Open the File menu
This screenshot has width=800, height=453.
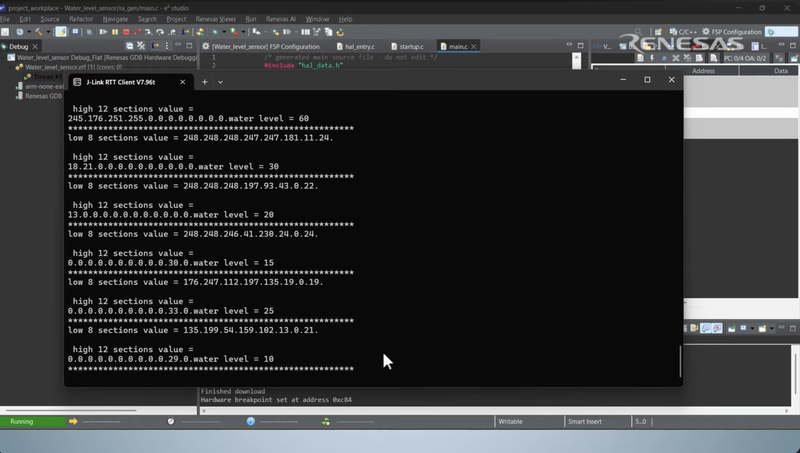5,19
